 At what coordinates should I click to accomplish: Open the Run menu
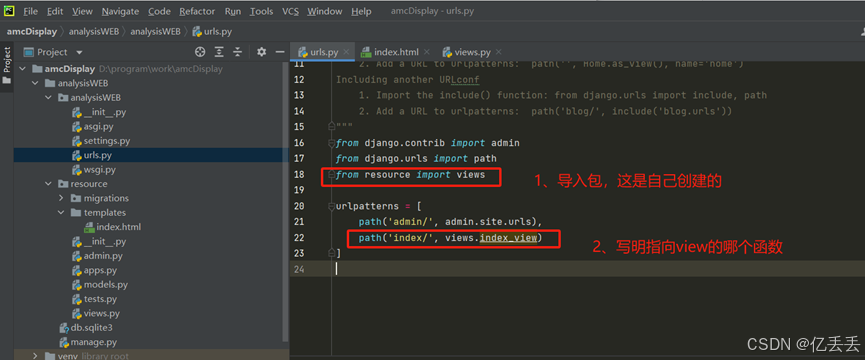(x=233, y=11)
